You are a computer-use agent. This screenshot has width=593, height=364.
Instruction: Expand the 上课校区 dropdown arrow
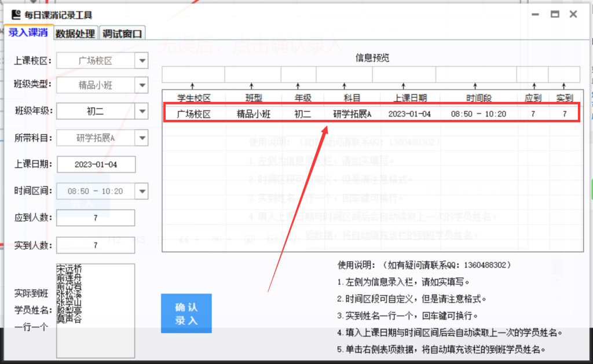pos(142,61)
